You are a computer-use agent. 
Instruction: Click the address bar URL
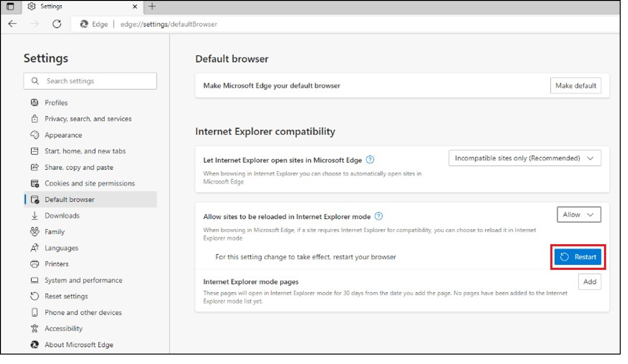tap(169, 24)
